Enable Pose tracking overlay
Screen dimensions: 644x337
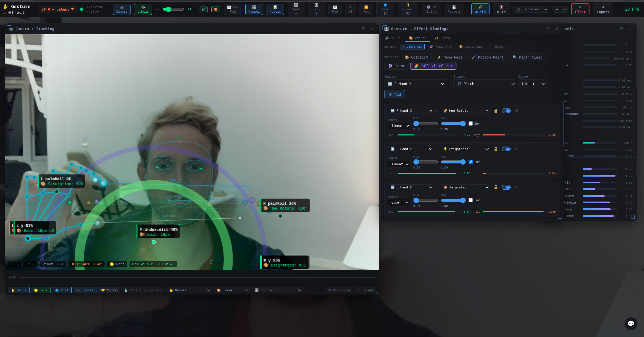pos(131,290)
